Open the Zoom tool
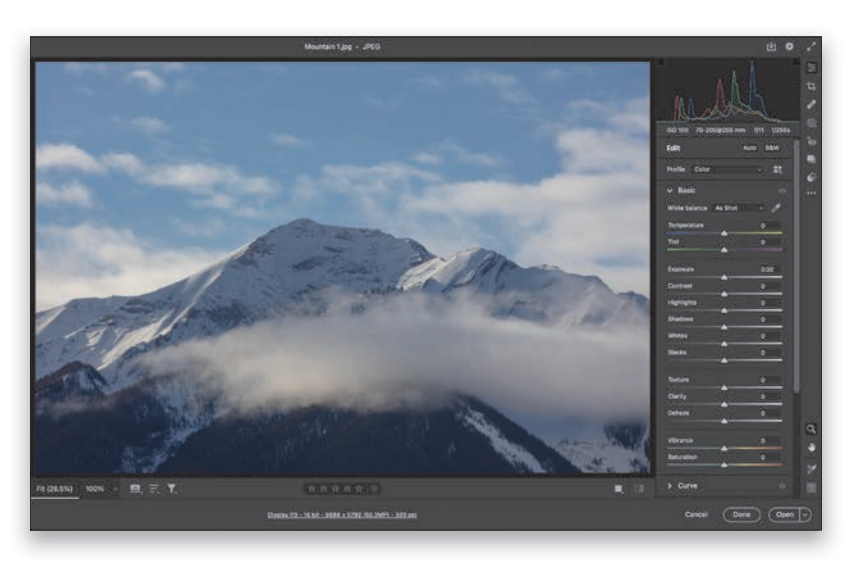This screenshot has height=562, width=850. coord(812,429)
